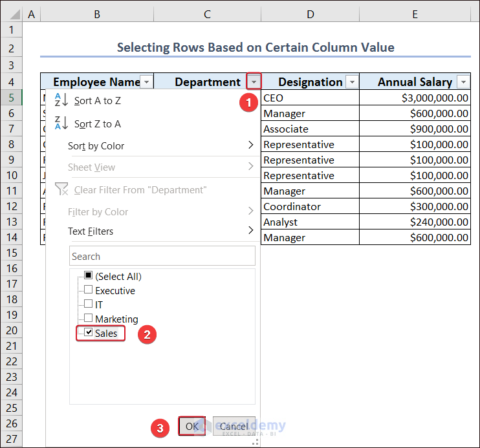Tick the Marketing checkbox
480x448 pixels.
[89, 319]
